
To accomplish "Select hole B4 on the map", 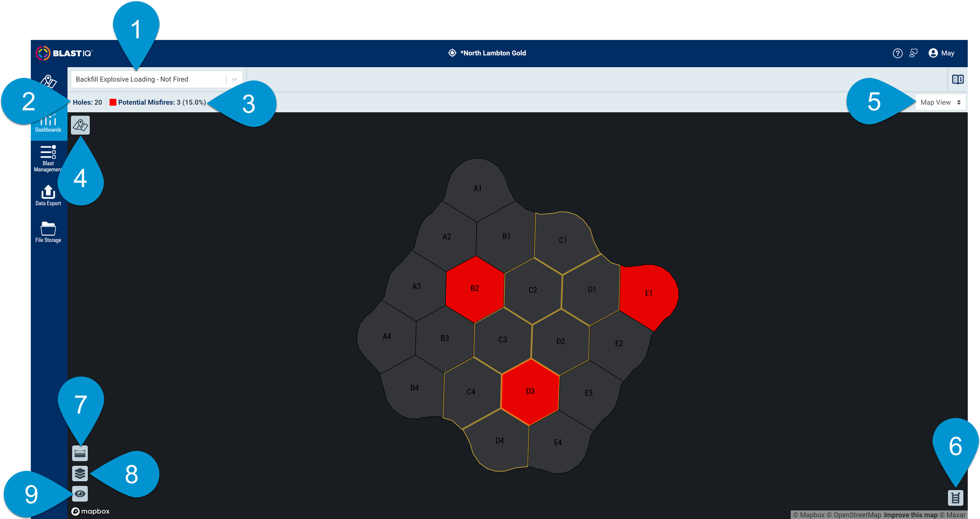I will [x=415, y=388].
